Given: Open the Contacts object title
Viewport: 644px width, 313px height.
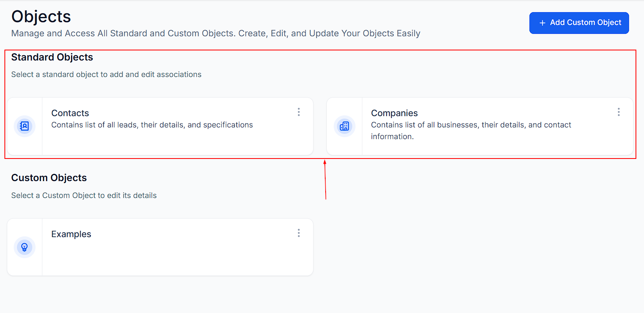Looking at the screenshot, I should click(x=70, y=113).
